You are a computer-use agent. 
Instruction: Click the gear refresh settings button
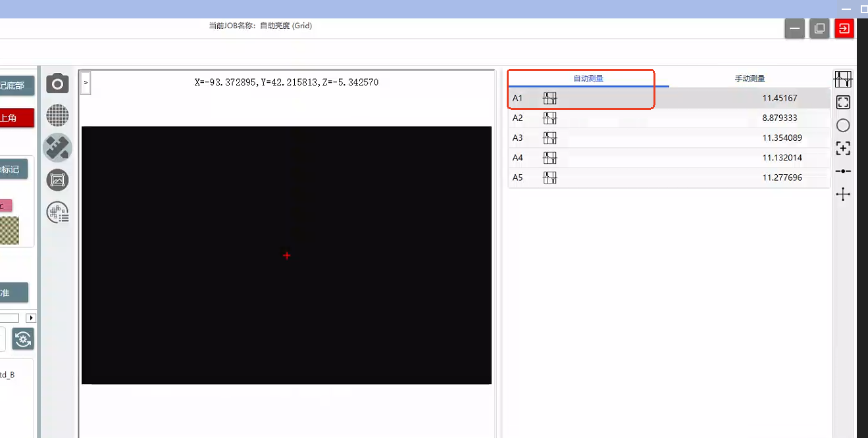click(x=23, y=339)
